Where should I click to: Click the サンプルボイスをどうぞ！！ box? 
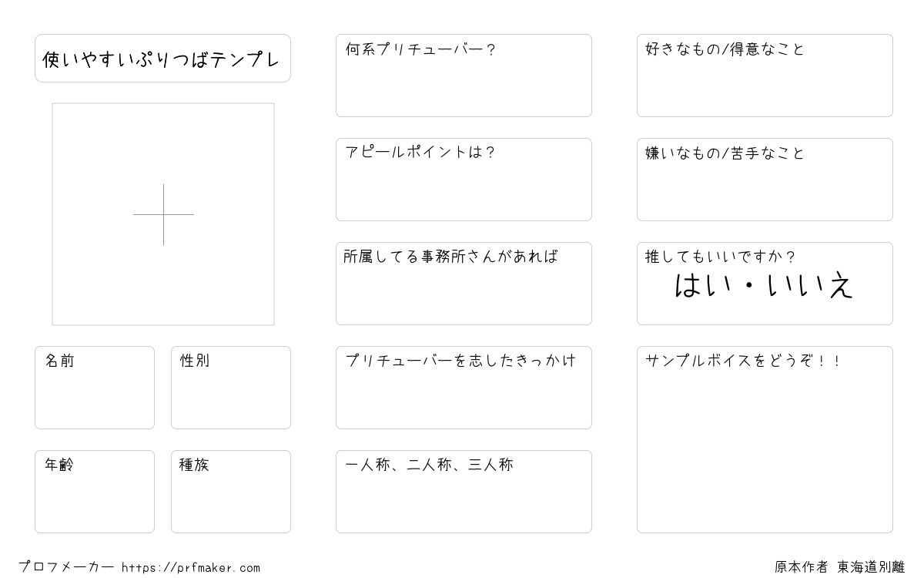point(765,439)
